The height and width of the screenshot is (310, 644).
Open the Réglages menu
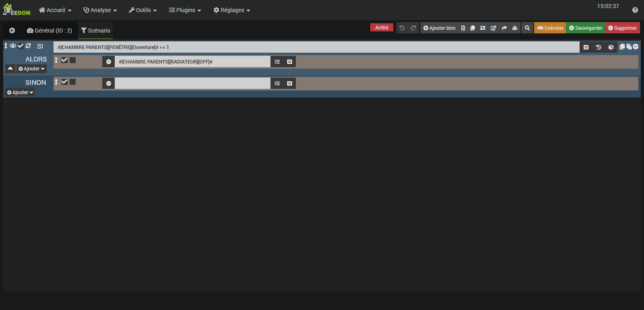point(232,10)
